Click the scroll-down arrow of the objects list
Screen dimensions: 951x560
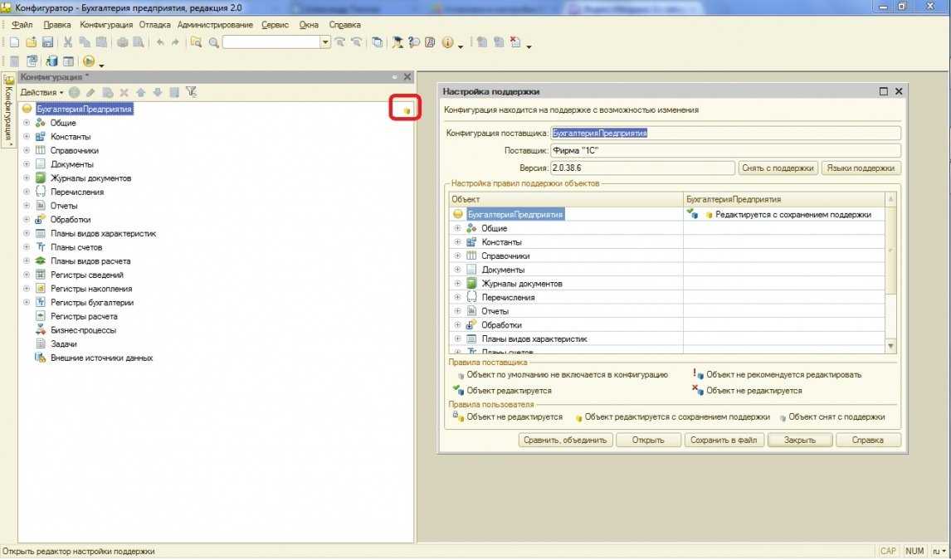(x=891, y=346)
